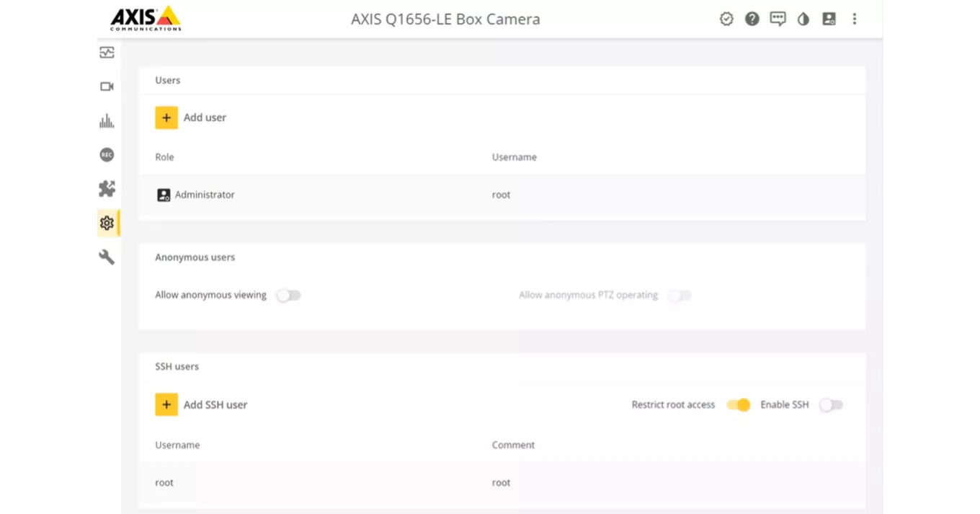Screen dimensions: 980x514
Task: Click the AXIS Q1656-LE Box Camera title
Action: [445, 19]
